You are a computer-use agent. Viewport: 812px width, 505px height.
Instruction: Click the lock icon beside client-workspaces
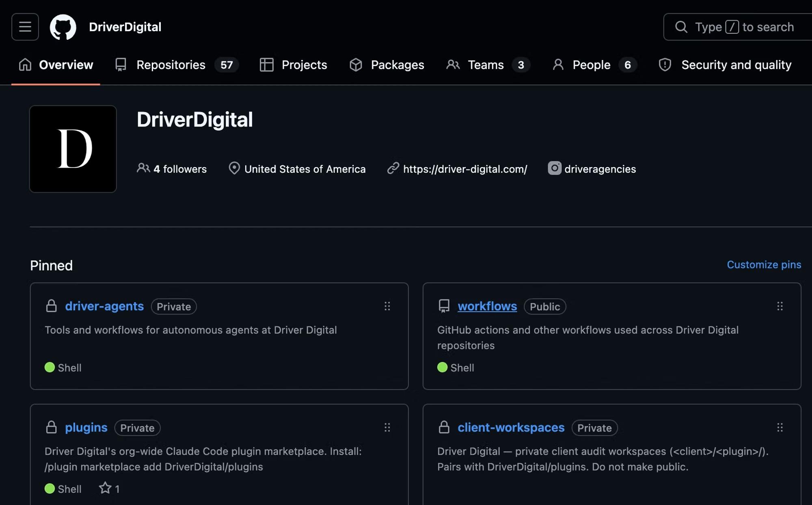coord(444,427)
